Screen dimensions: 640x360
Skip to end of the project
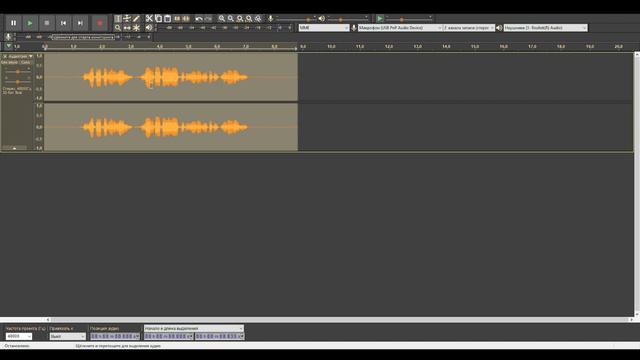pos(80,23)
